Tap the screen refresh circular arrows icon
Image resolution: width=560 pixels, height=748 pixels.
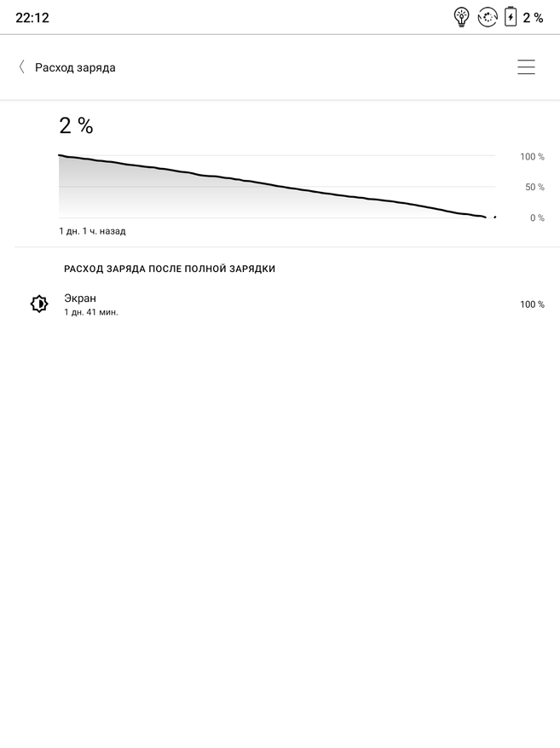(x=487, y=17)
